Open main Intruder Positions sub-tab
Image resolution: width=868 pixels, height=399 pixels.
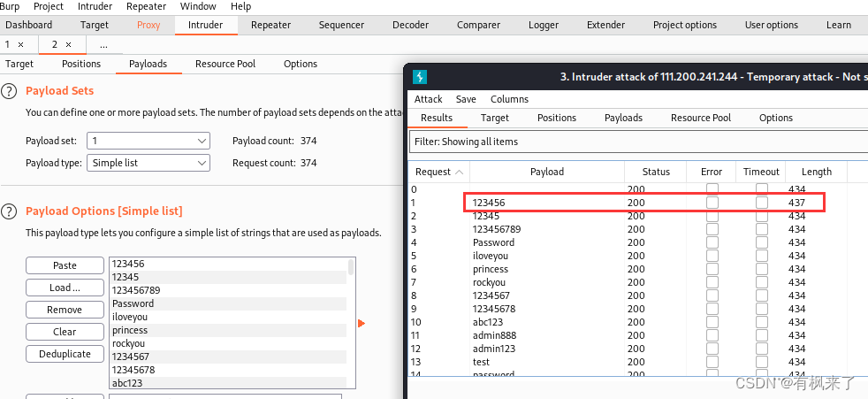point(81,64)
